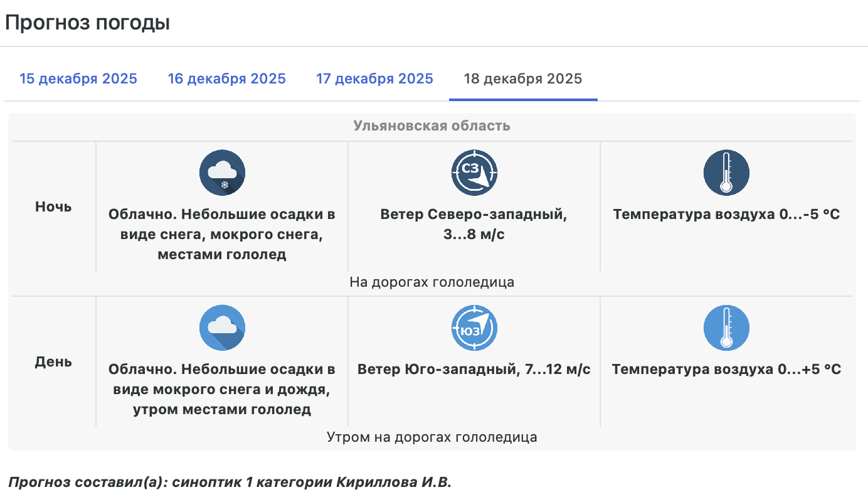
Task: Click the Ветер Юго-западный 7...12 м/с text
Action: click(x=474, y=370)
